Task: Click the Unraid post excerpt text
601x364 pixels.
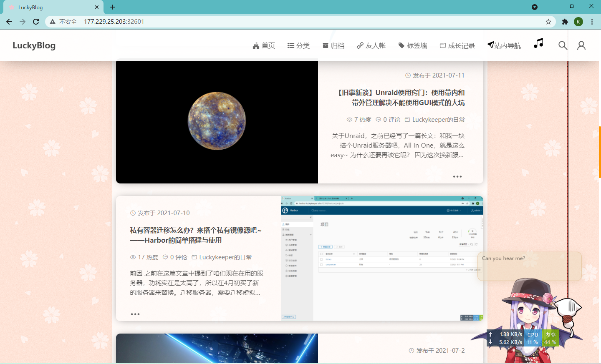Action: click(397, 146)
